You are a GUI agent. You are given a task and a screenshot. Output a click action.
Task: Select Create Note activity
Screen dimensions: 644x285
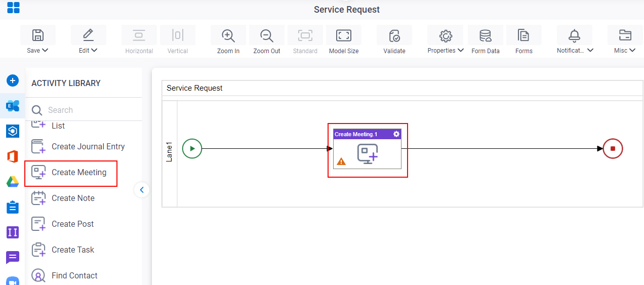(63, 198)
